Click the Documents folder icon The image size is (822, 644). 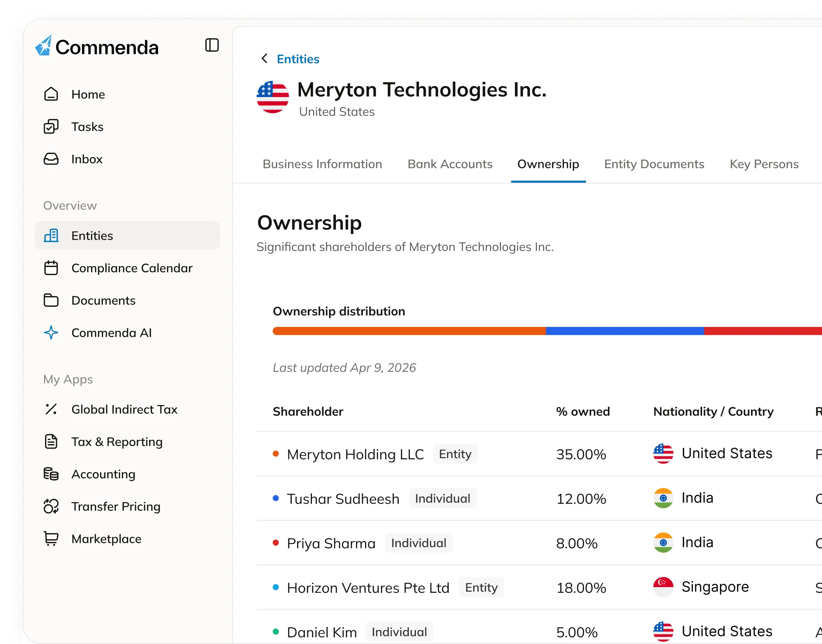click(x=51, y=300)
